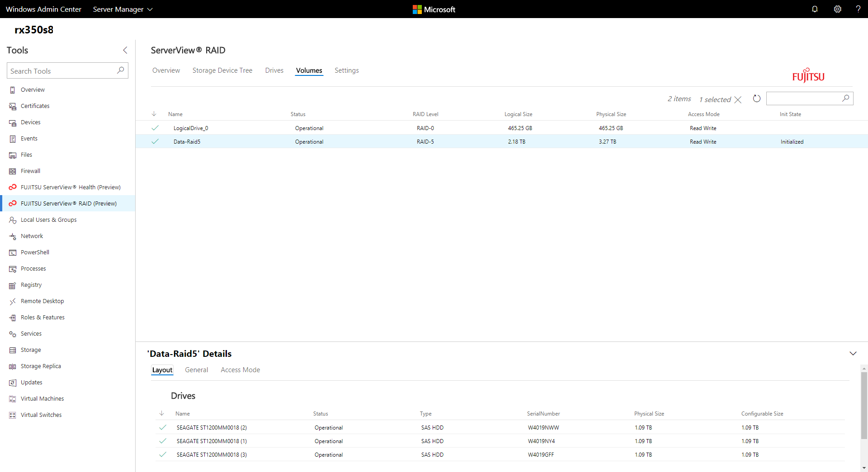The width and height of the screenshot is (868, 472).
Task: Sort volumes by clicking the arrow column header
Action: 154,114
